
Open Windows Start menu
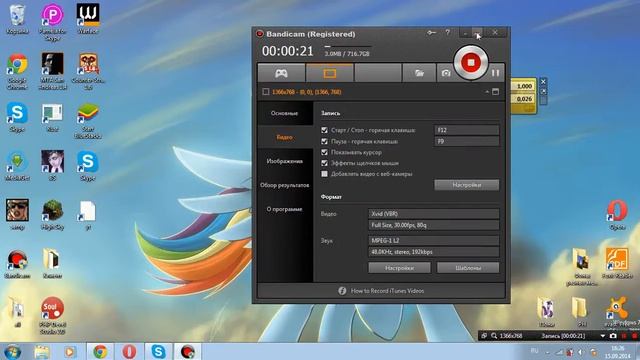pyautogui.click(x=13, y=351)
